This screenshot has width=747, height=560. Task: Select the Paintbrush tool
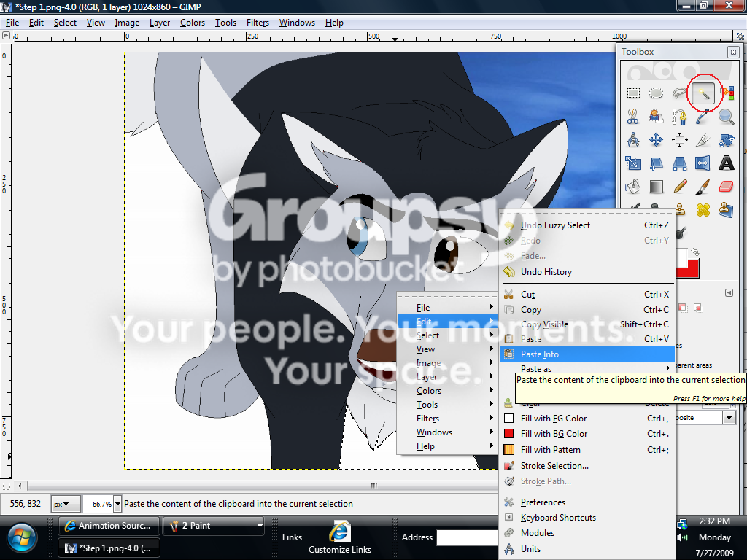(703, 186)
